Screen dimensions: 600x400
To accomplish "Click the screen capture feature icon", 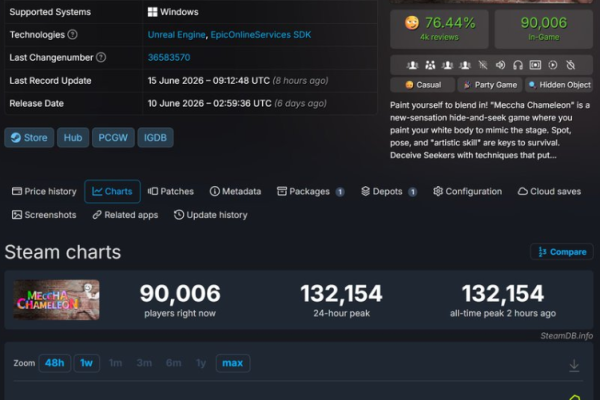I will coord(535,65).
